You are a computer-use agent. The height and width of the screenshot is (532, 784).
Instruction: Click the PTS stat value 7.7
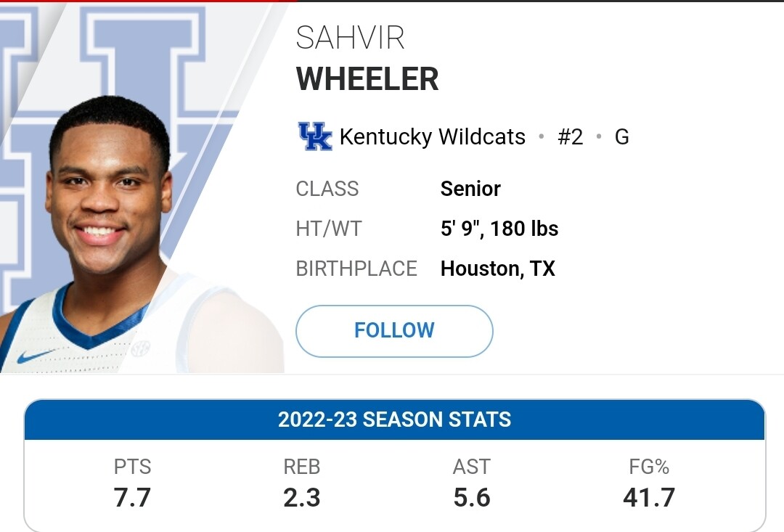click(132, 497)
